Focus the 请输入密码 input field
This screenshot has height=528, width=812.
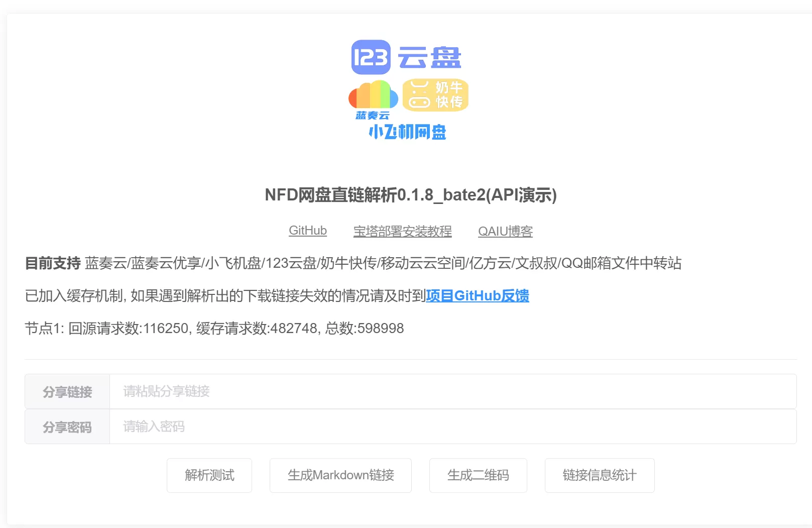coord(452,427)
